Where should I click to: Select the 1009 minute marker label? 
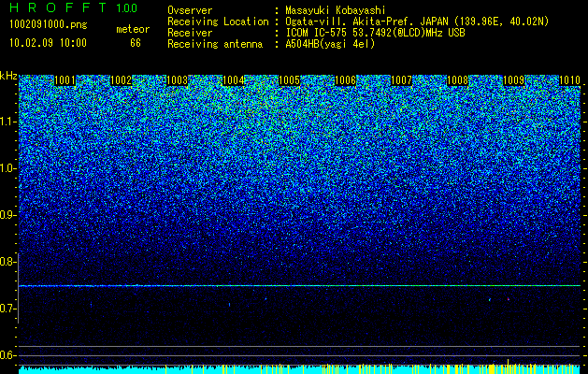(514, 80)
